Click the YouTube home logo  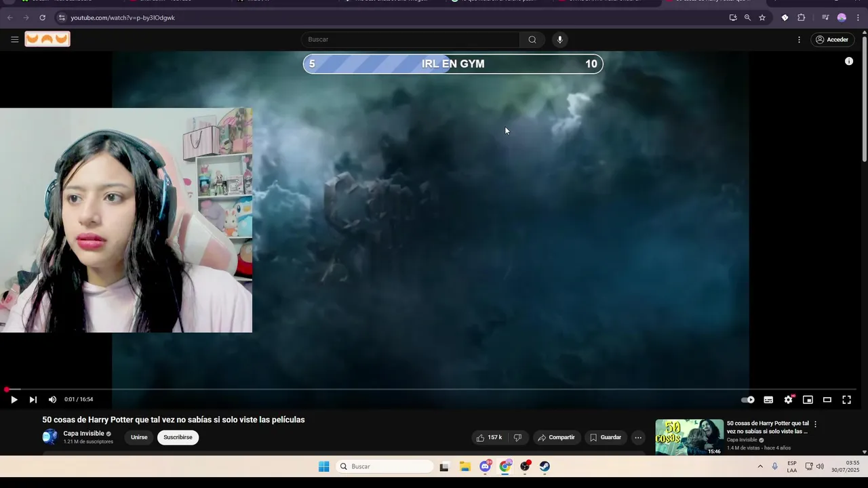click(x=47, y=39)
